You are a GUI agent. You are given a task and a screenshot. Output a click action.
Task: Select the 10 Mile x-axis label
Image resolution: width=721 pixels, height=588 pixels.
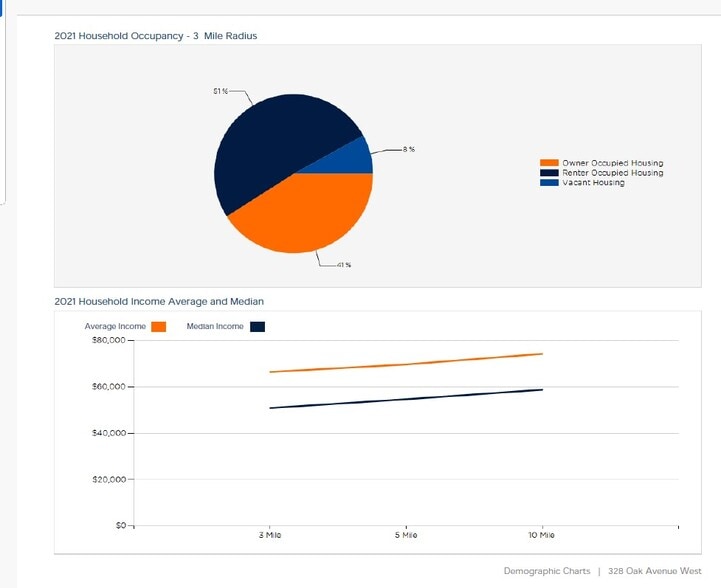[541, 537]
